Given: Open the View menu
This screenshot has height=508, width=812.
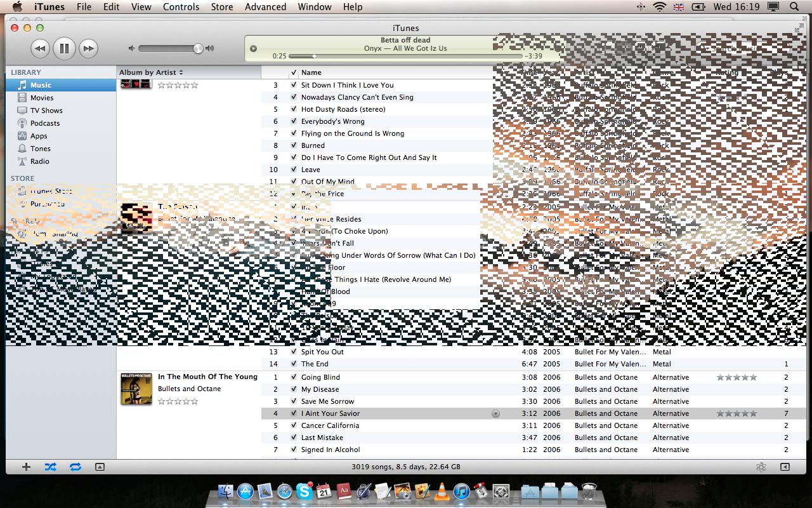Looking at the screenshot, I should pyautogui.click(x=141, y=7).
